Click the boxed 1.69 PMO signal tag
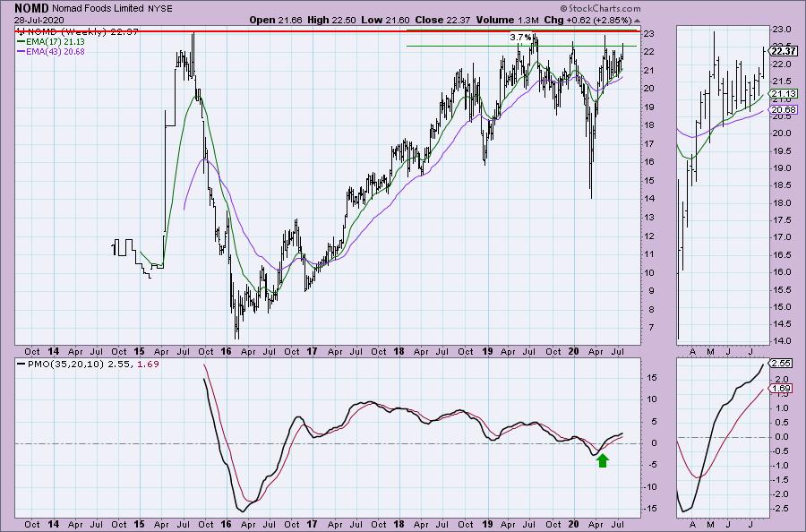Screen dimensions: 806x532 [780, 388]
